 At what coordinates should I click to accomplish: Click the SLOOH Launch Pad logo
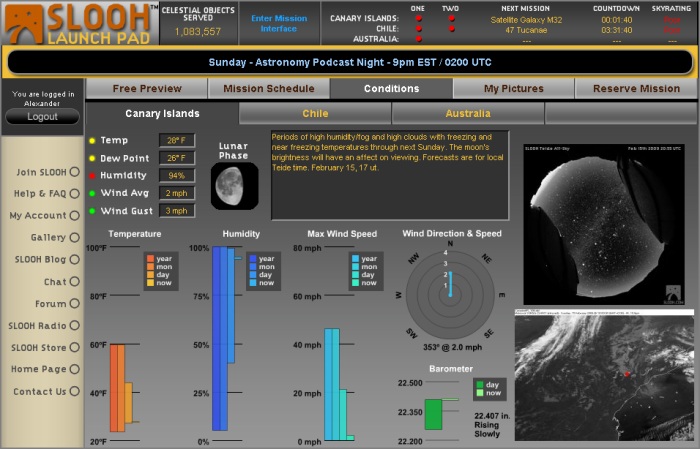79,23
